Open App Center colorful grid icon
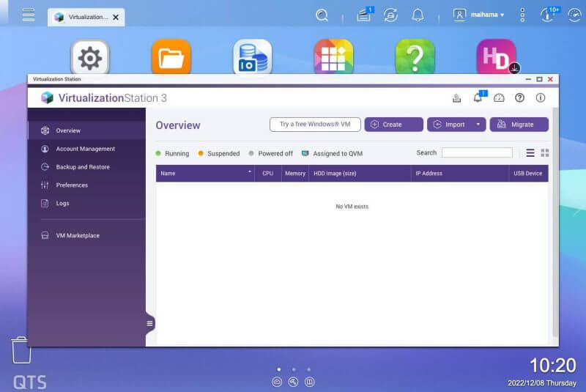586x392 pixels. tap(334, 58)
